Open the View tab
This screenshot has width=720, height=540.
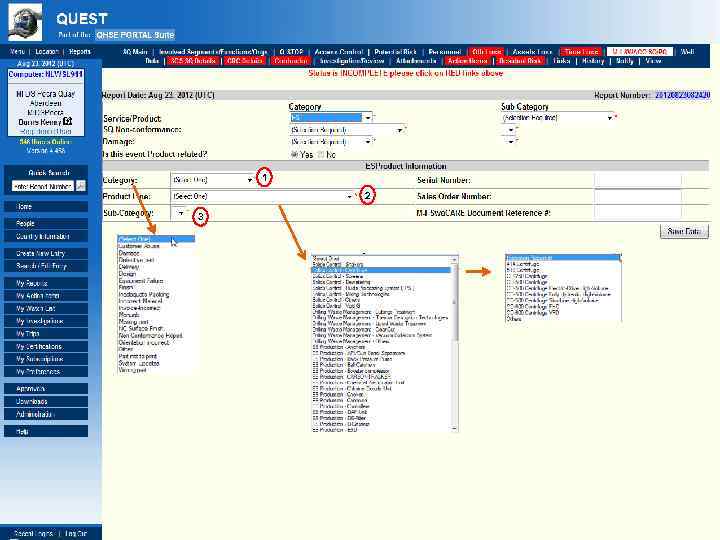tap(653, 61)
